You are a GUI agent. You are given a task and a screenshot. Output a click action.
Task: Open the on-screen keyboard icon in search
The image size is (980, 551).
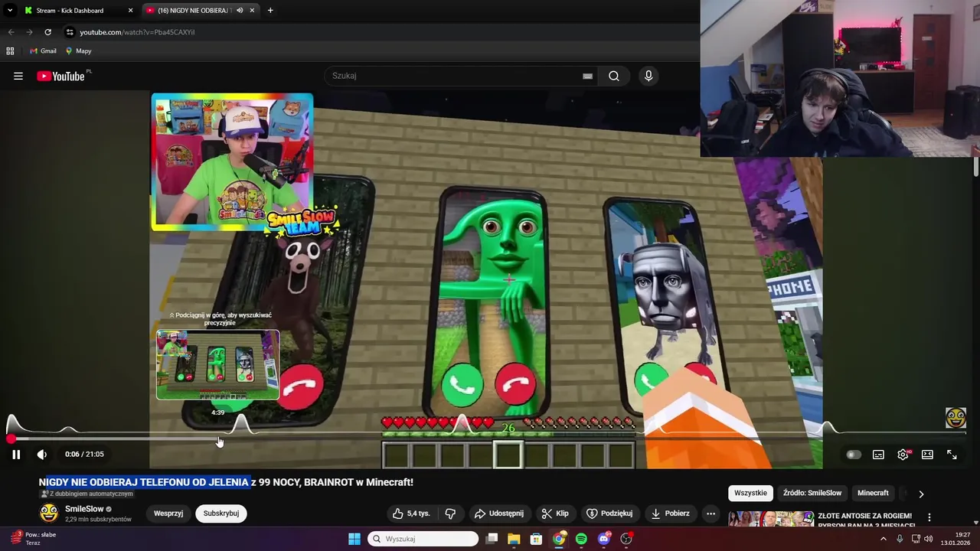[587, 76]
